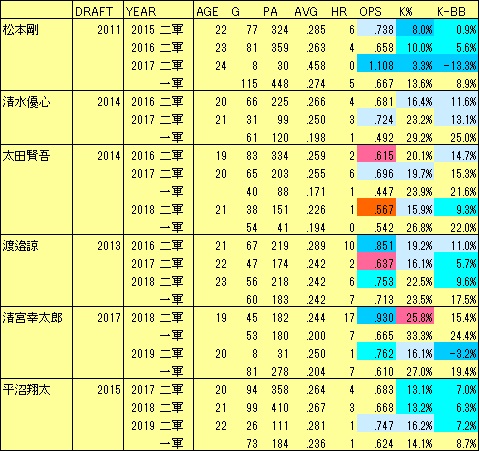This screenshot has width=479, height=451.
Task: Click draft year 2014 in 清水優心 row
Action: pos(109,102)
